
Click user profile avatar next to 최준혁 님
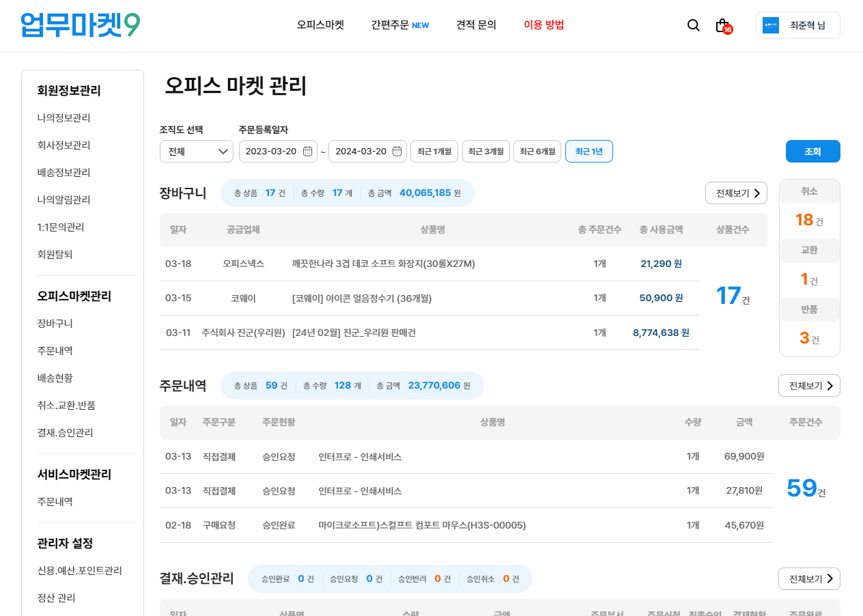click(x=771, y=25)
